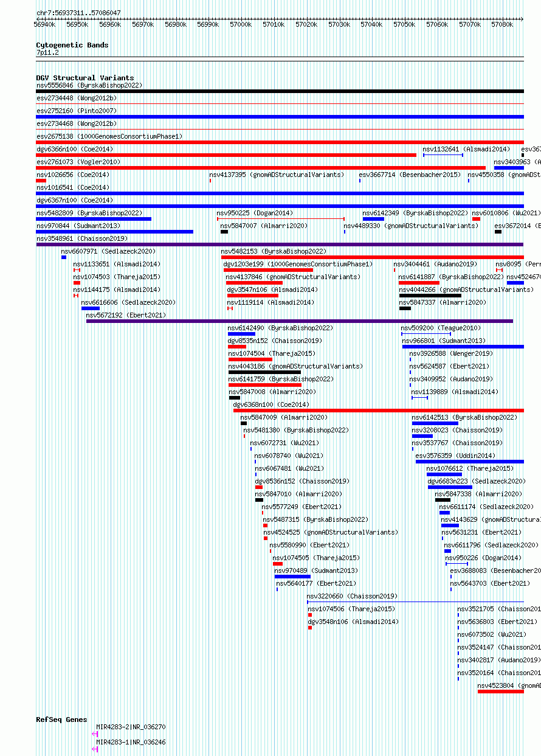
Task: Open nsv1133651 (Alsmadi2014) variant
Action: (117, 264)
